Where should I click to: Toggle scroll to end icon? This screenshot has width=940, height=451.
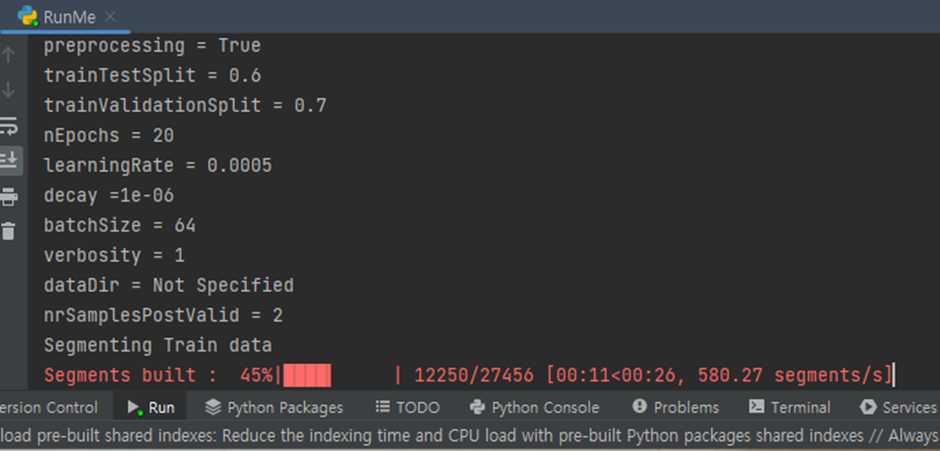tap(9, 161)
